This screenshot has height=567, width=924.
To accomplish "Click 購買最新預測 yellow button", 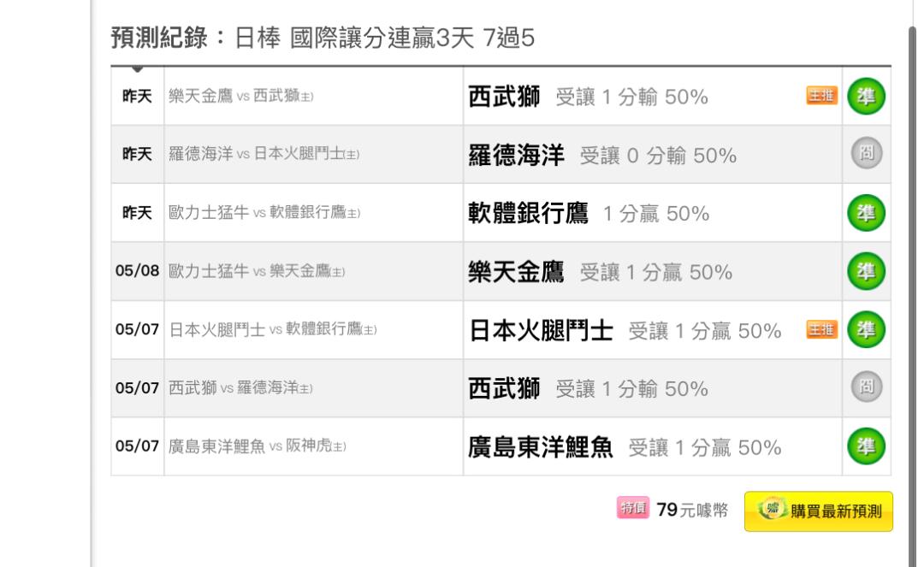I will [x=819, y=511].
